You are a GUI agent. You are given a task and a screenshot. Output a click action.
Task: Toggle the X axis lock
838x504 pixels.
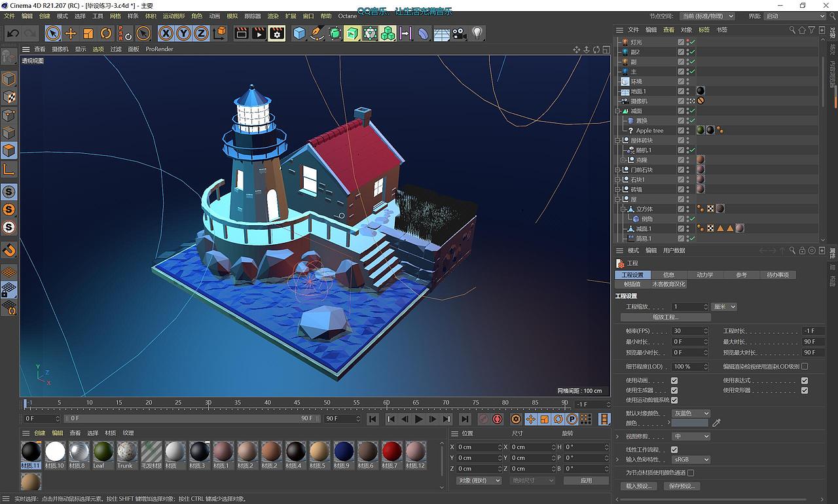point(166,33)
